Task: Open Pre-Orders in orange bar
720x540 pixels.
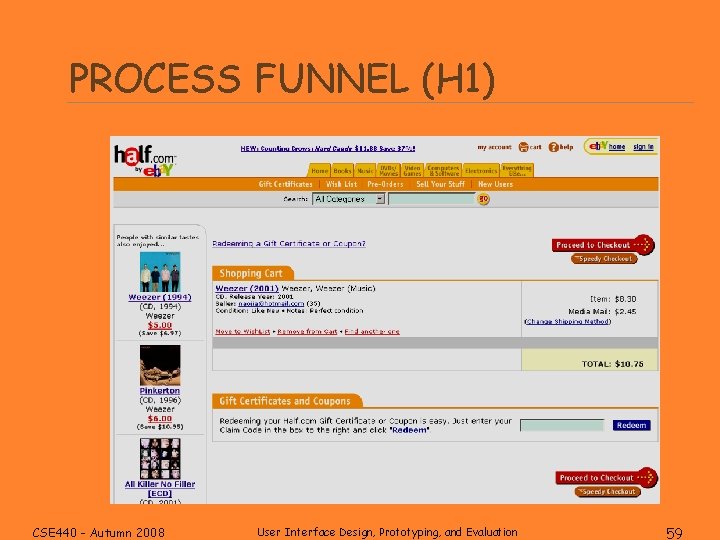Action: pos(385,184)
